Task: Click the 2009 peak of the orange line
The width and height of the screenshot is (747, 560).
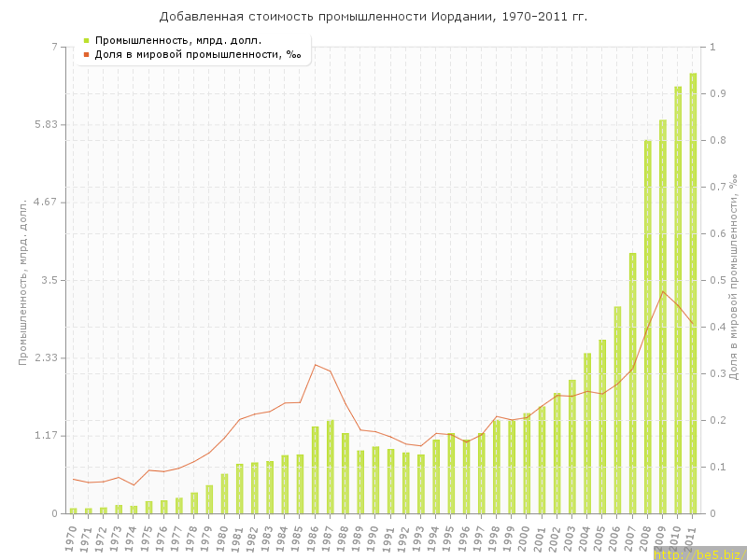Action: [x=663, y=291]
